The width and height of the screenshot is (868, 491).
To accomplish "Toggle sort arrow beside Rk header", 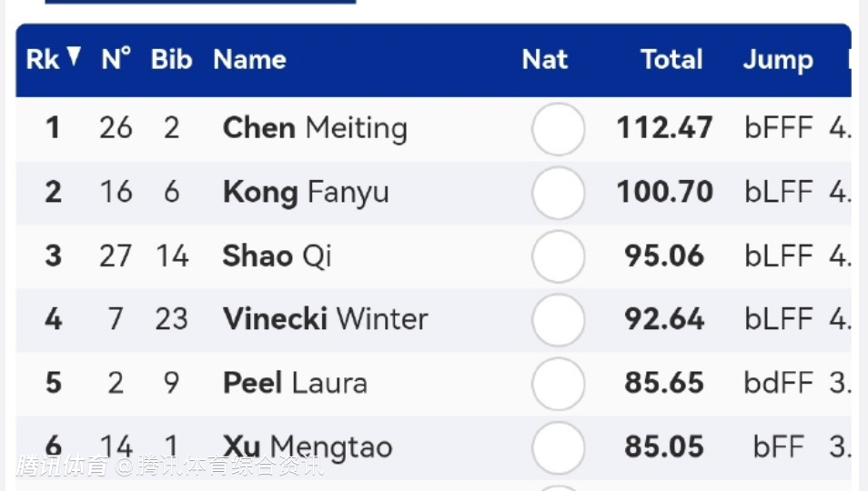I will coord(74,58).
